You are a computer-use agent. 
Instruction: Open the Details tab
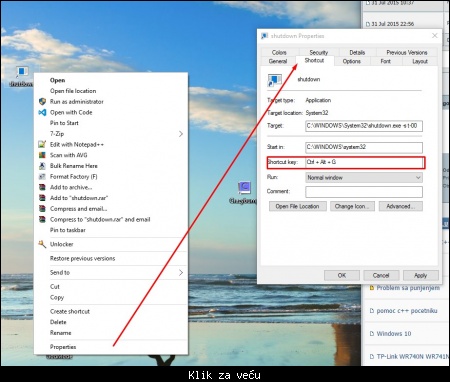click(x=357, y=52)
